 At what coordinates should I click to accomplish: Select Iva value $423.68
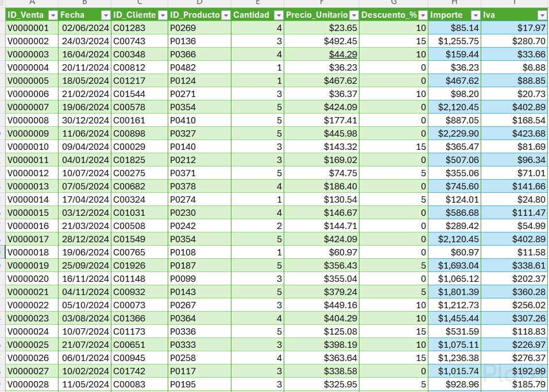coord(515,134)
